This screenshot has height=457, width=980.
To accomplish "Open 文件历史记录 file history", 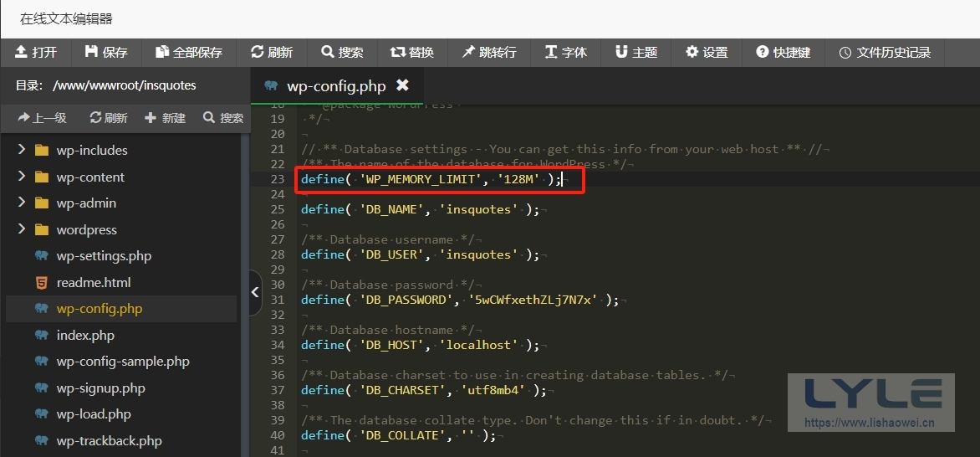I will tap(885, 52).
